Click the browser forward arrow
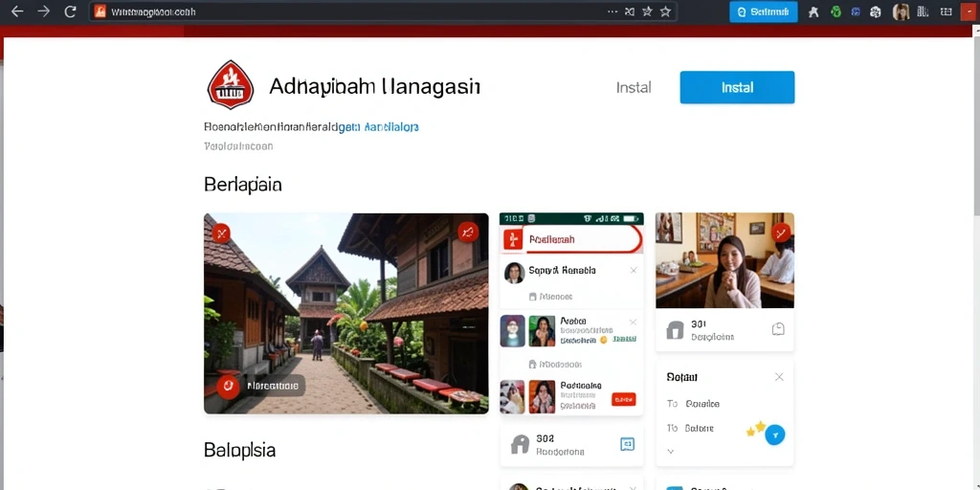980x490 pixels. click(43, 11)
